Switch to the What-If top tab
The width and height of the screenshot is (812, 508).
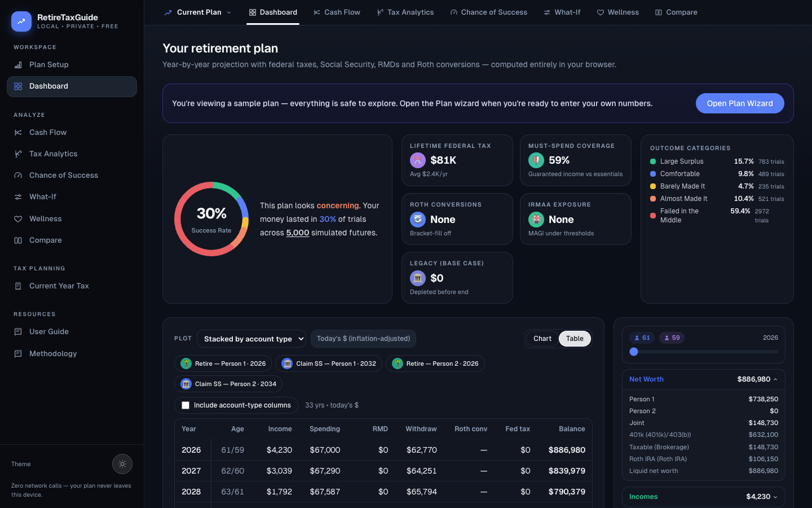point(562,12)
